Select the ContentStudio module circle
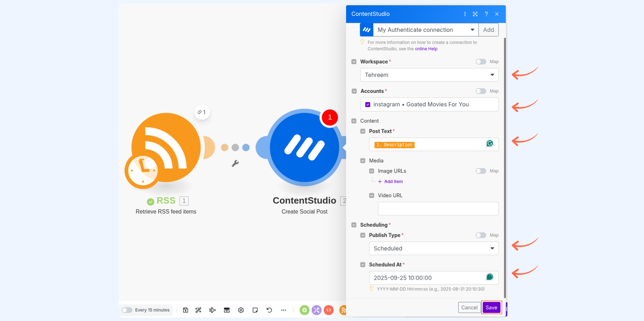 click(304, 147)
